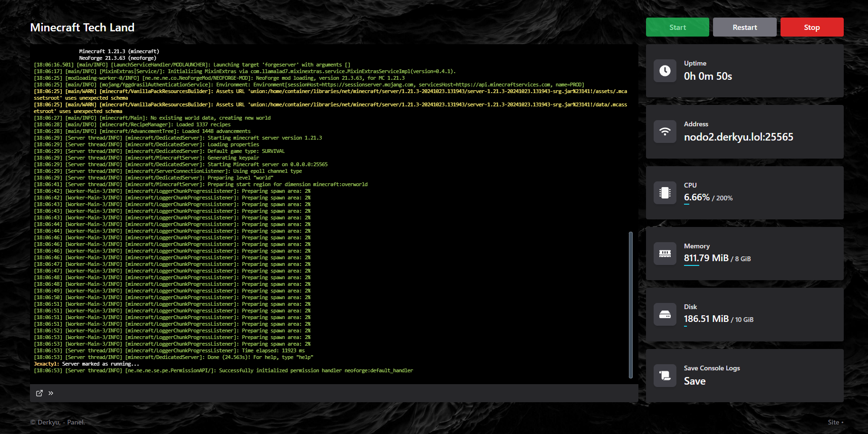868x434 pixels.
Task: Open the Site footer link
Action: [833, 422]
